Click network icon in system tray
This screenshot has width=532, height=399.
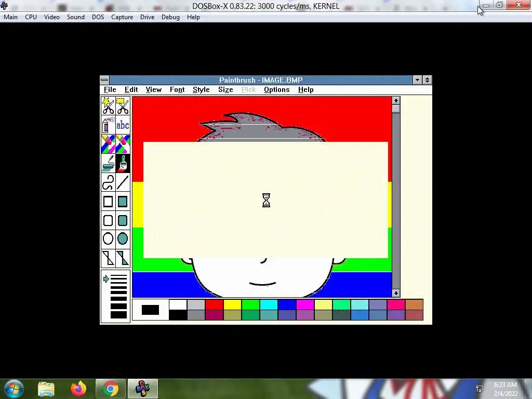480,389
